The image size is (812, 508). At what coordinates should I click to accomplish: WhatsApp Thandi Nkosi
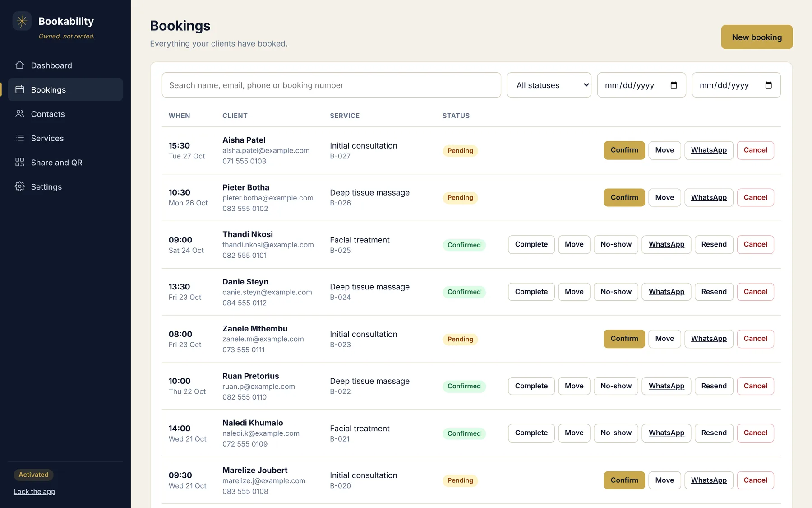666,245
